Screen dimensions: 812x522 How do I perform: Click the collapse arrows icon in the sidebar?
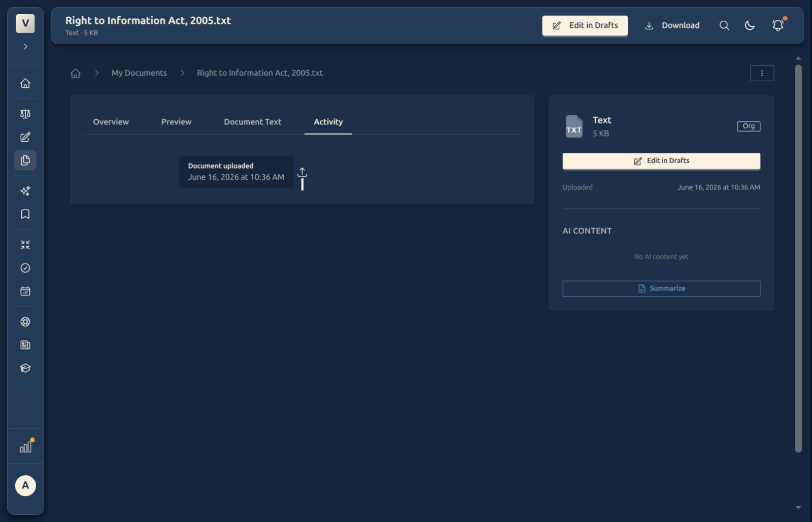25,245
